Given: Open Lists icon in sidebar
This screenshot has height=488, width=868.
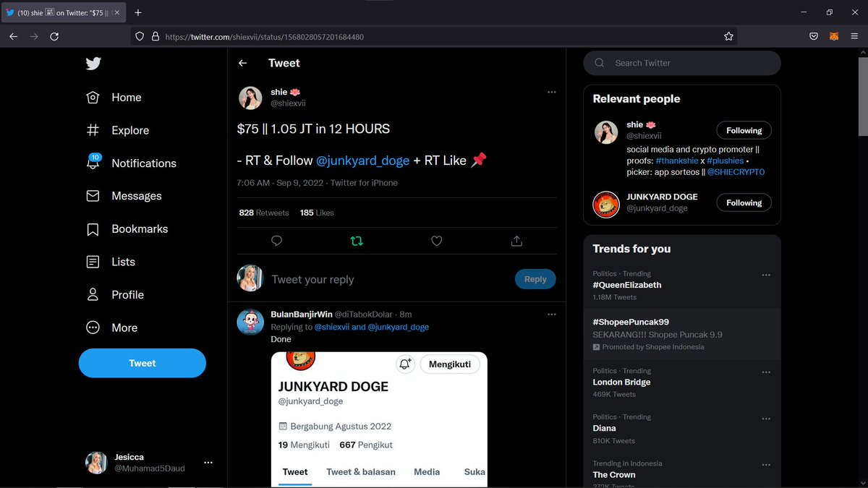Looking at the screenshot, I should (x=93, y=262).
